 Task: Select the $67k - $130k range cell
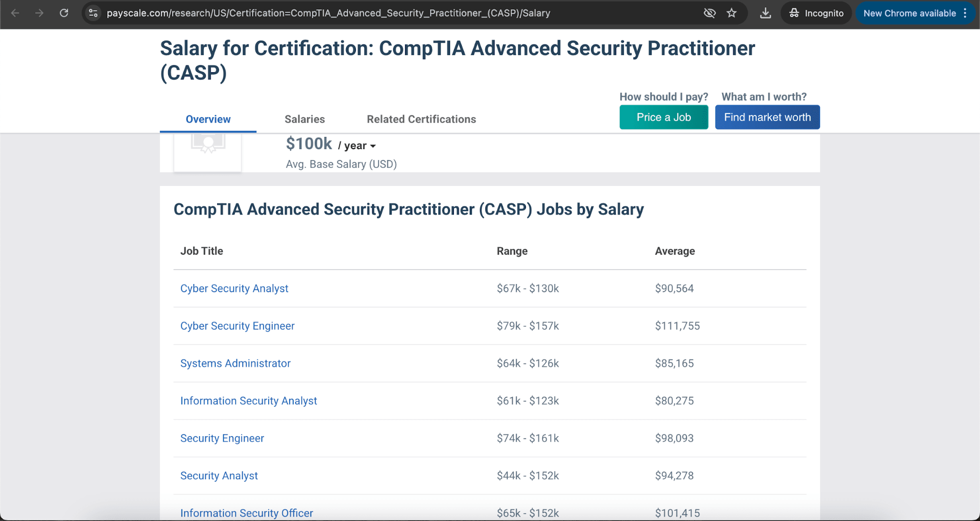(x=528, y=288)
